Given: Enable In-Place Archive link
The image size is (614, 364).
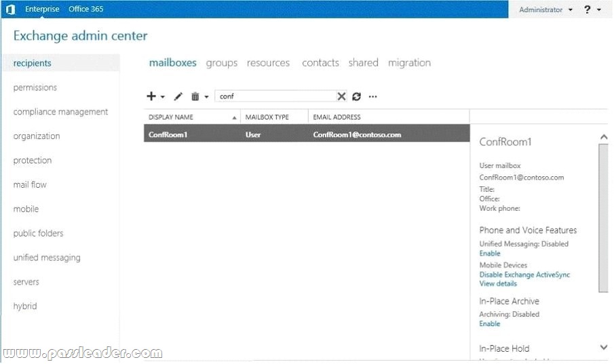Looking at the screenshot, I should (x=489, y=324).
